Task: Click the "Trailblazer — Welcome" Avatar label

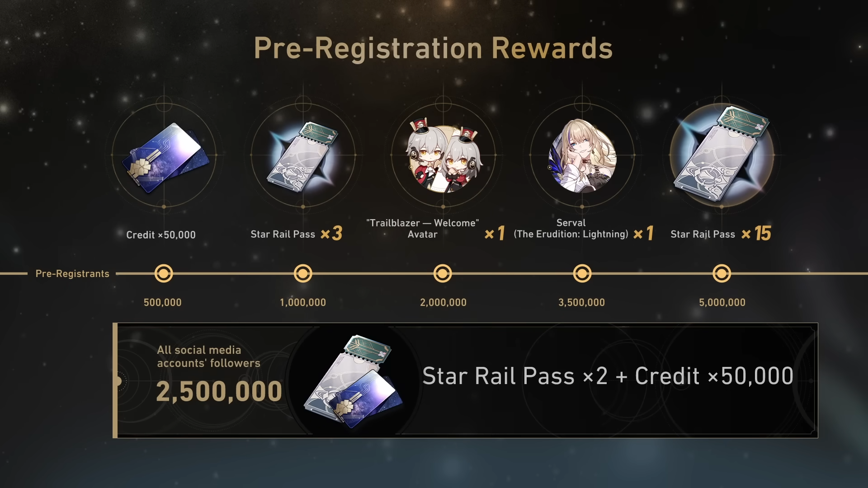Action: [x=423, y=229]
